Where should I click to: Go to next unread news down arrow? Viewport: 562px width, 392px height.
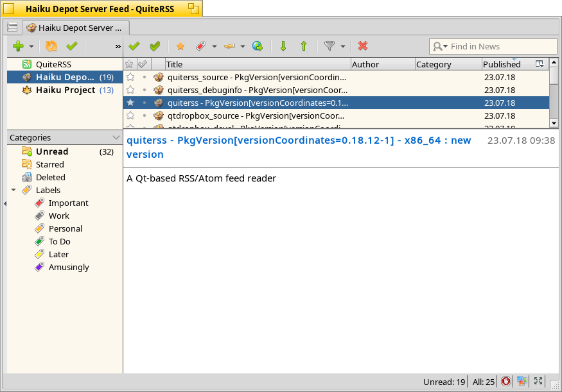[x=283, y=46]
